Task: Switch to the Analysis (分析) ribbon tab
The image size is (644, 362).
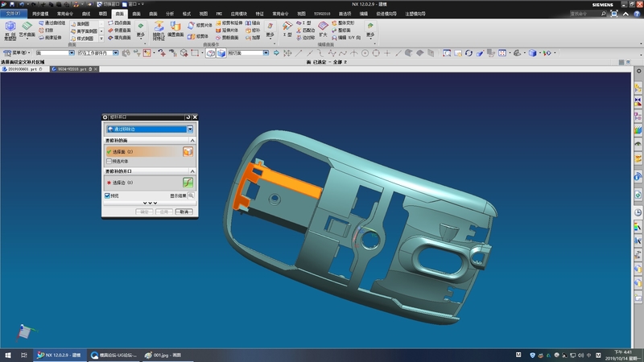Action: [170, 14]
